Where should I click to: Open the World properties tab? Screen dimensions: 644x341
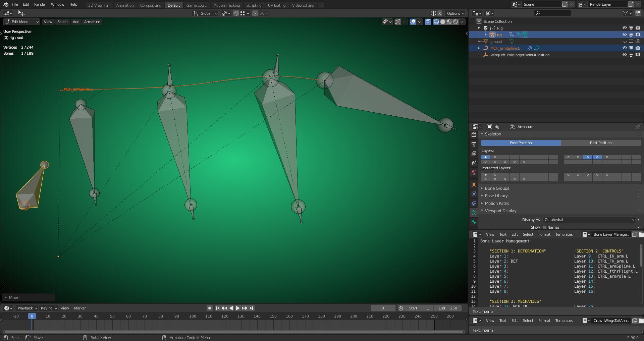tap(474, 172)
